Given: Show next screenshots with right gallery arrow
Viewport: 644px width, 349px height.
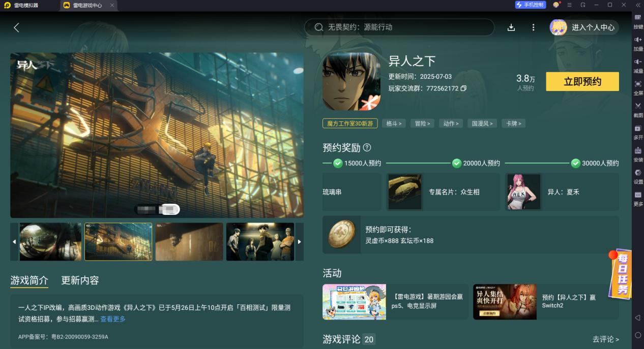Looking at the screenshot, I should tap(300, 242).
